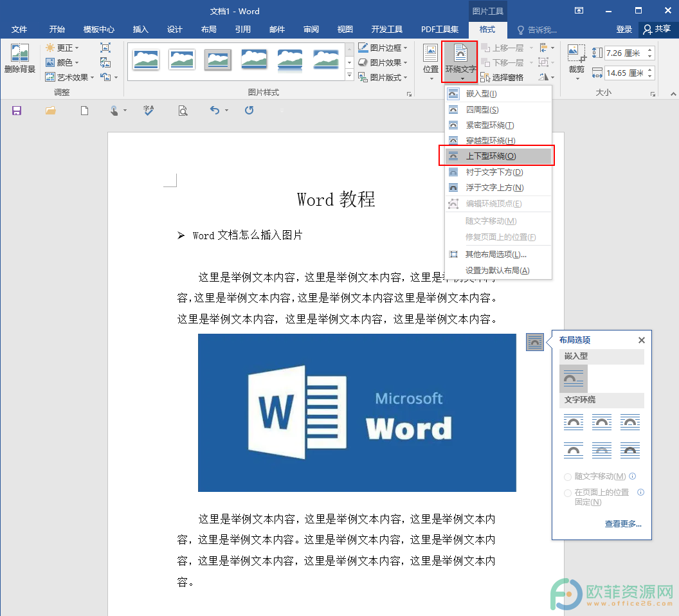
Task: Open the Picture Styles dialog launcher
Action: click(x=409, y=94)
